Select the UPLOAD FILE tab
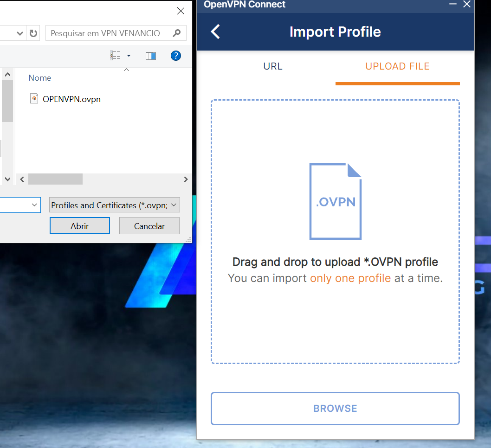The width and height of the screenshot is (491, 448). coord(397,66)
